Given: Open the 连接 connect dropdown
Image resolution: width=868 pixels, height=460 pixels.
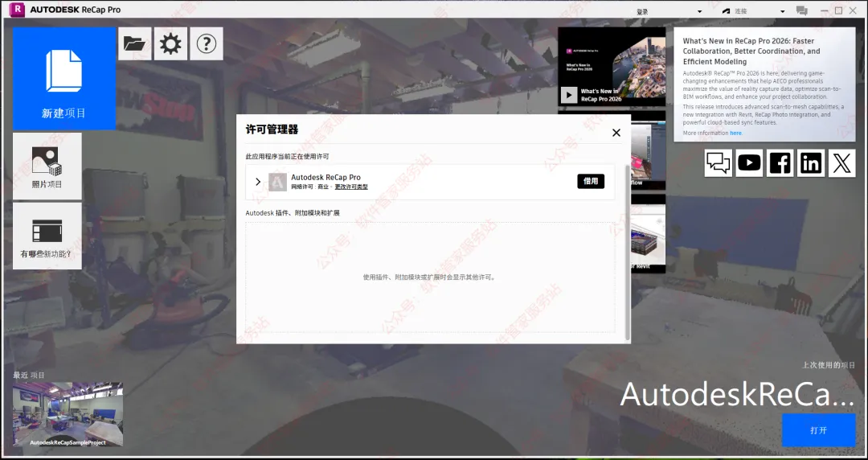Looking at the screenshot, I should (759, 11).
